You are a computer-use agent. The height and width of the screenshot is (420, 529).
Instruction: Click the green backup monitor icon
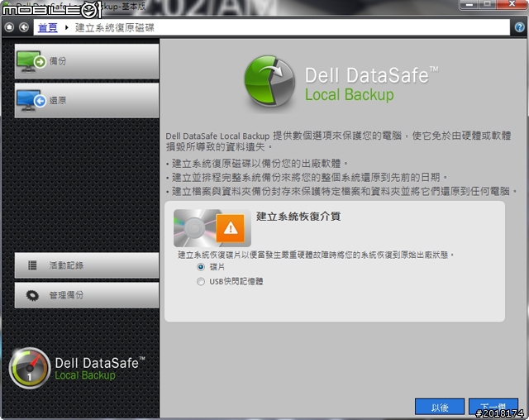pyautogui.click(x=31, y=61)
